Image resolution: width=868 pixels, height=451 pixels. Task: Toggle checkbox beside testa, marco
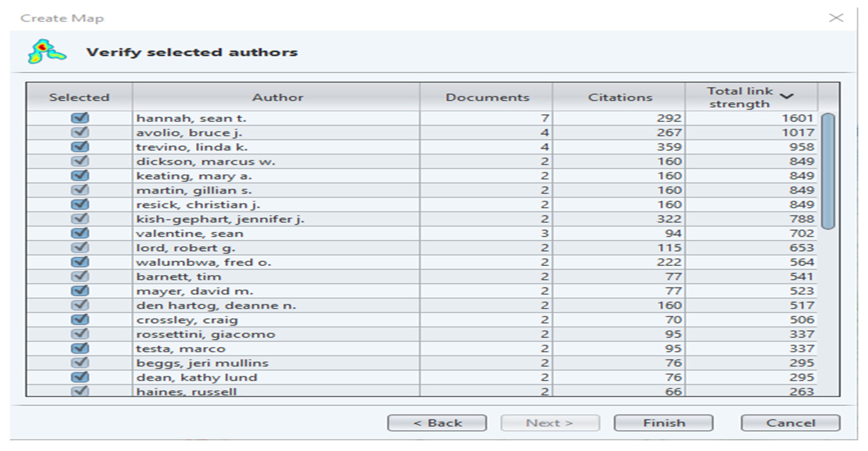(x=80, y=348)
